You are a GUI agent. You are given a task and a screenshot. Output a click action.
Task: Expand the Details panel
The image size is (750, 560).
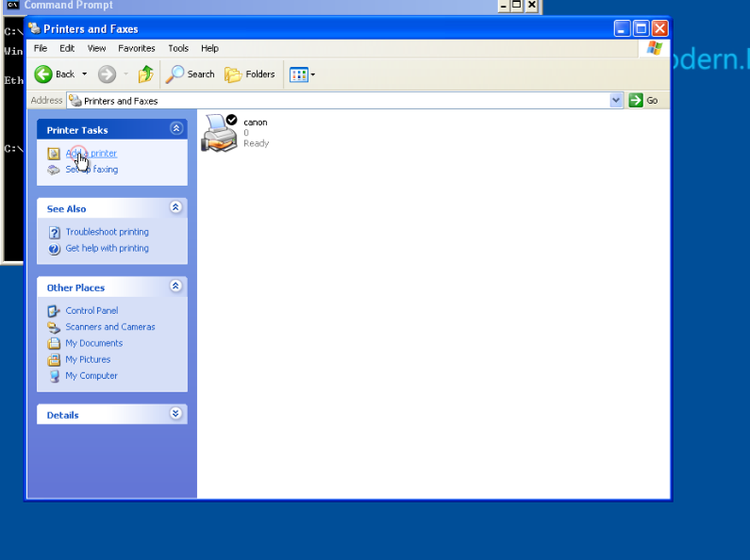coord(175,414)
